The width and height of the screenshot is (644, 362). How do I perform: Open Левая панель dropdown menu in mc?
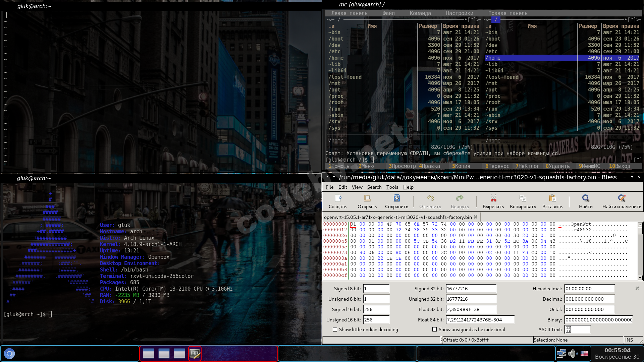coord(349,13)
